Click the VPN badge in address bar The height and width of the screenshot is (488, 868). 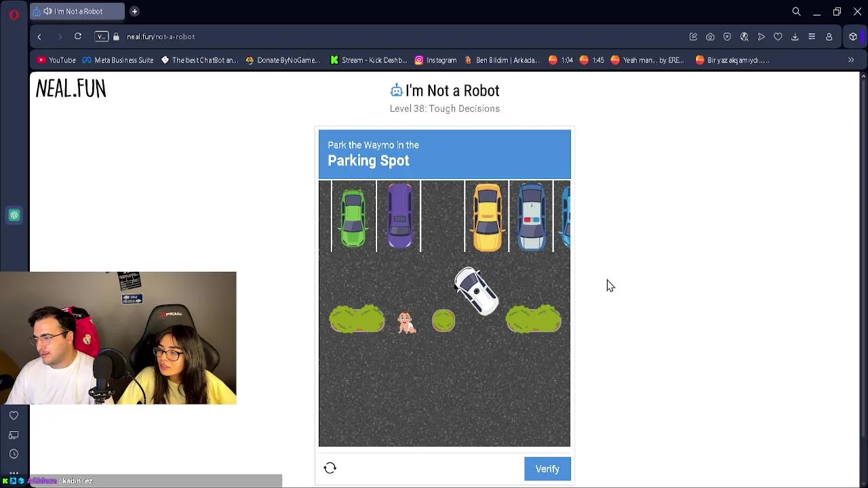pos(101,37)
